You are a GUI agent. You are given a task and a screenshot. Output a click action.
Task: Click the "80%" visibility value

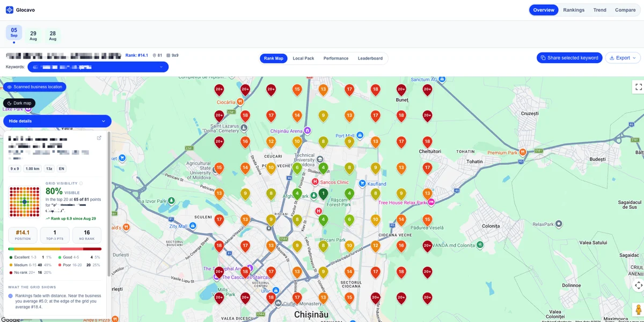[54, 191]
